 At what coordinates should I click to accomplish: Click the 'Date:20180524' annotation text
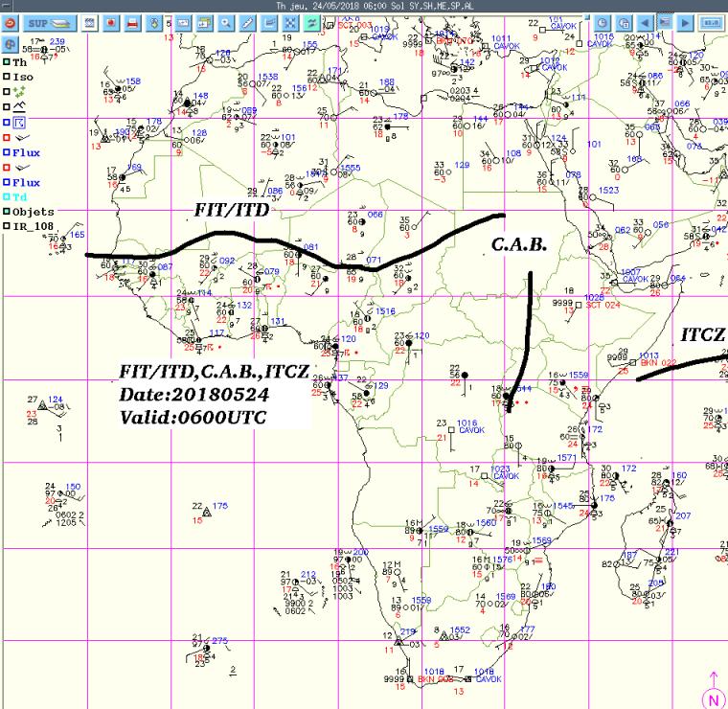tap(194, 395)
